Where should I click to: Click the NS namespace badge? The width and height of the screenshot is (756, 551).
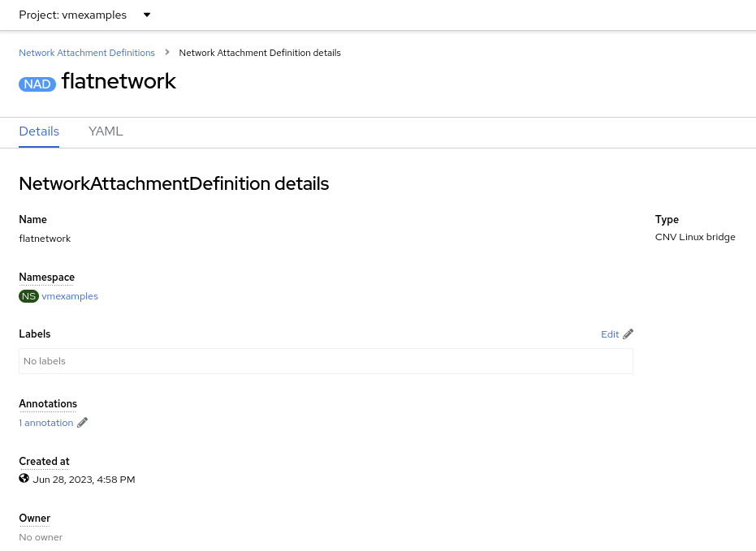28,296
